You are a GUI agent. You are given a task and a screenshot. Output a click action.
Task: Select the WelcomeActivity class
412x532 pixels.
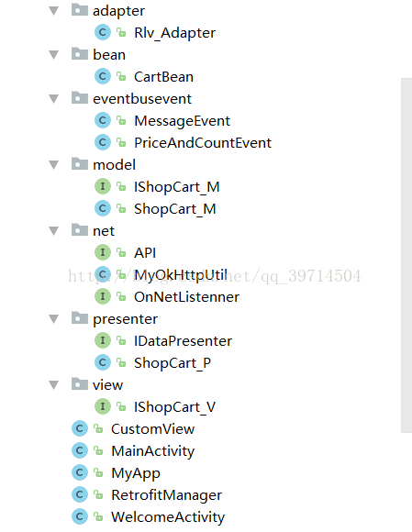pyautogui.click(x=168, y=517)
